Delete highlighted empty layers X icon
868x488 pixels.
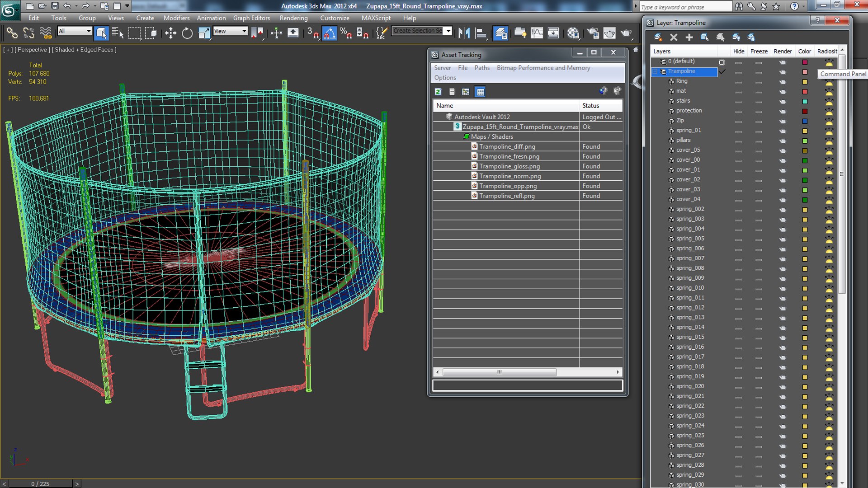tap(674, 37)
